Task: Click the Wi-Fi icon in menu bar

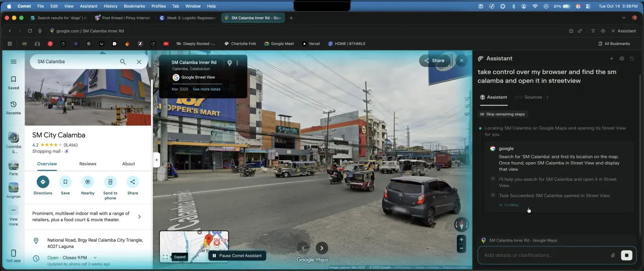Action: point(535,6)
